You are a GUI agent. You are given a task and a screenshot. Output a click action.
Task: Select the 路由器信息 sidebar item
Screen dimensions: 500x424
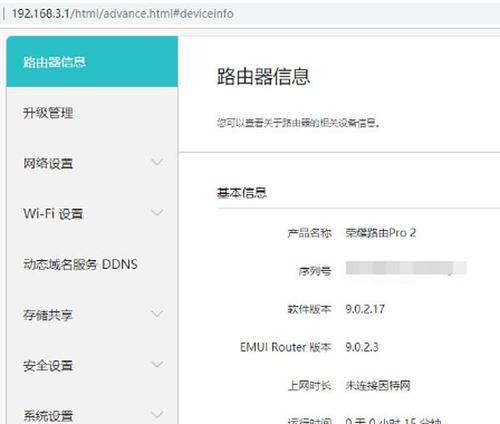coord(92,62)
